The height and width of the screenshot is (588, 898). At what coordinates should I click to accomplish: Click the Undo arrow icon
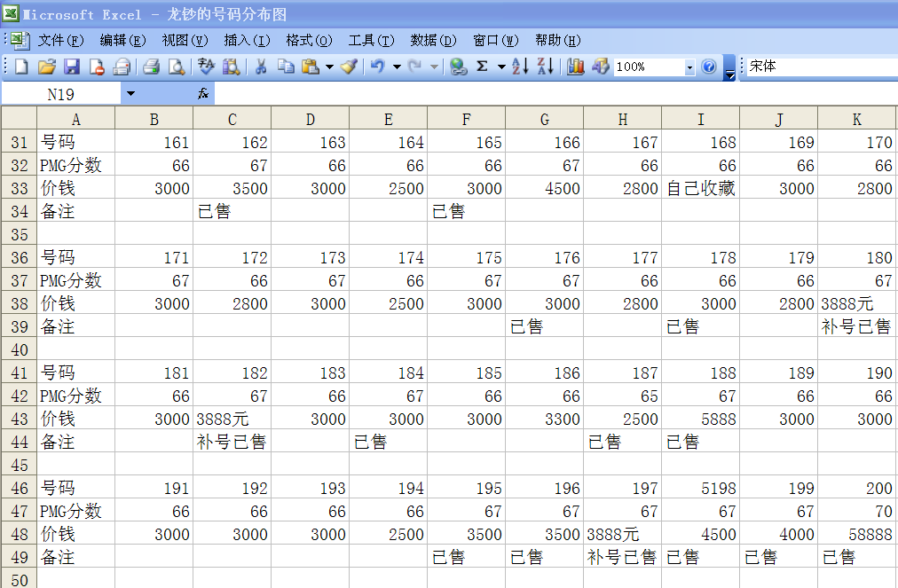pyautogui.click(x=377, y=67)
